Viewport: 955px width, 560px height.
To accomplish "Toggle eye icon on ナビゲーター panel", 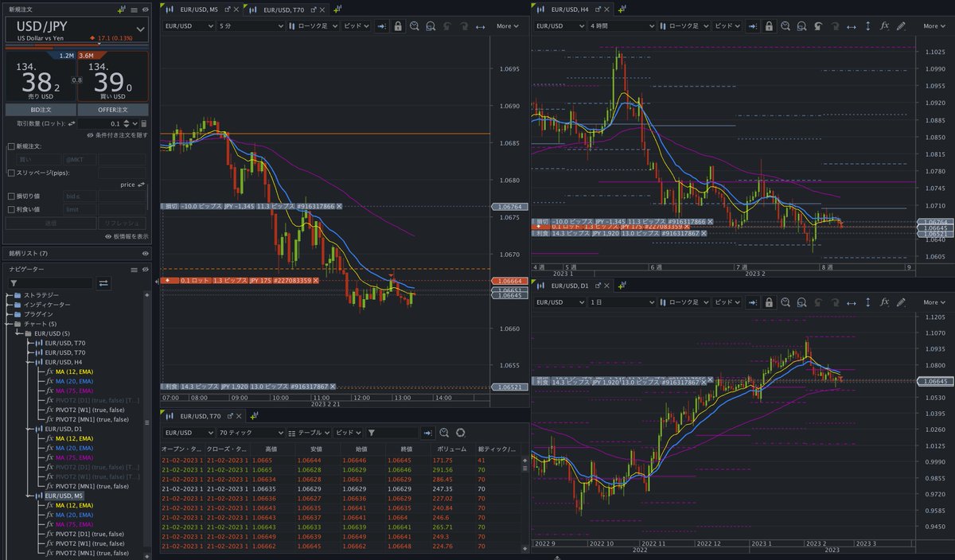I will pyautogui.click(x=145, y=269).
